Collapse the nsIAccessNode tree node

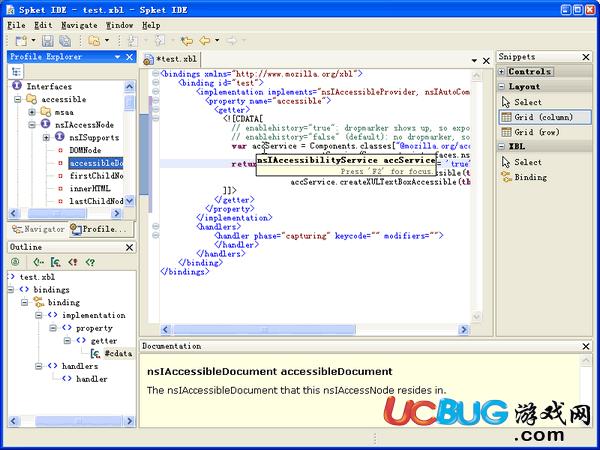[32, 125]
